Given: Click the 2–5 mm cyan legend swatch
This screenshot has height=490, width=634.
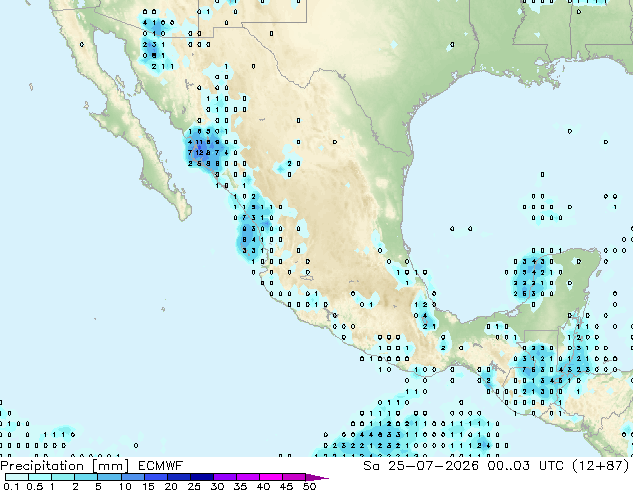Looking at the screenshot, I should coord(86,477).
